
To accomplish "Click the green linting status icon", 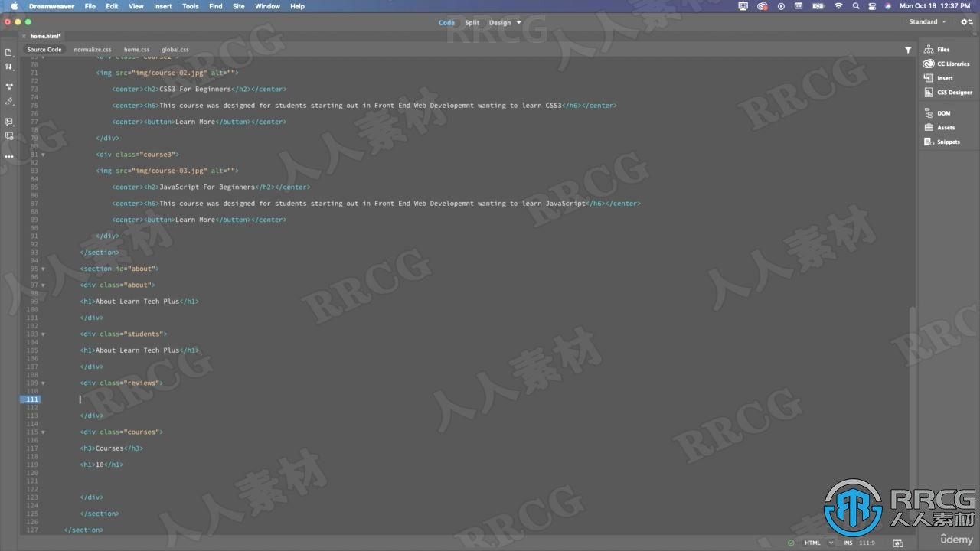I will point(790,543).
